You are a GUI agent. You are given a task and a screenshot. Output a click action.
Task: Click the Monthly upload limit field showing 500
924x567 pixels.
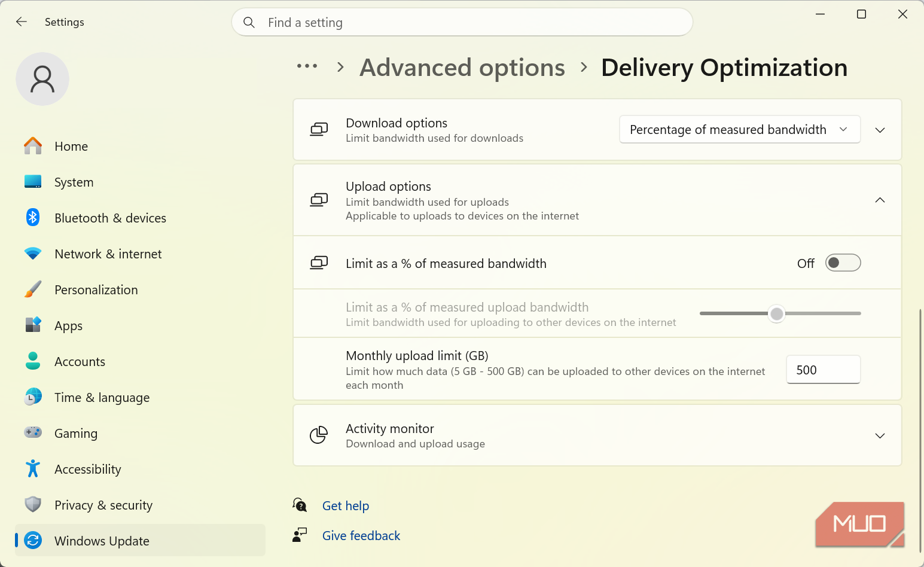824,370
